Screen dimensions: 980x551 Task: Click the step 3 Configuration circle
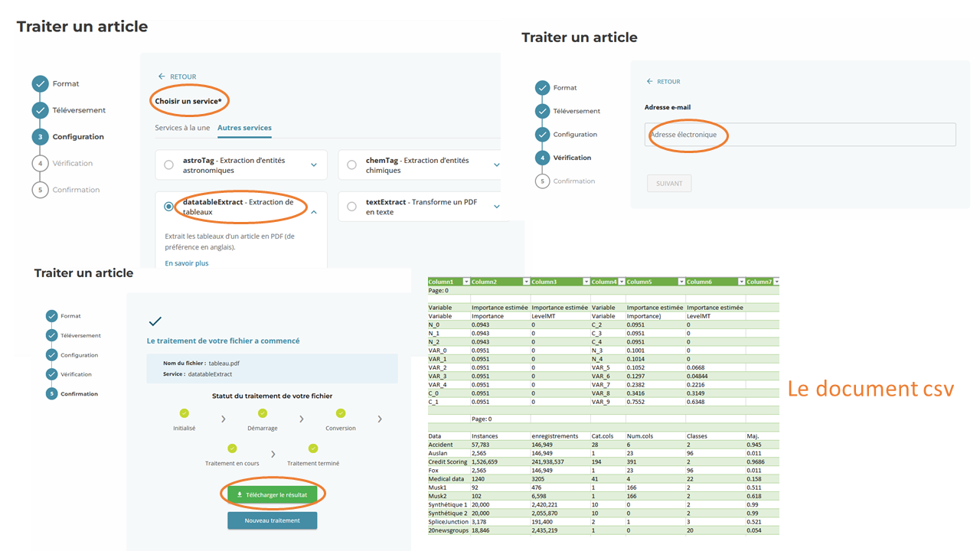(40, 137)
